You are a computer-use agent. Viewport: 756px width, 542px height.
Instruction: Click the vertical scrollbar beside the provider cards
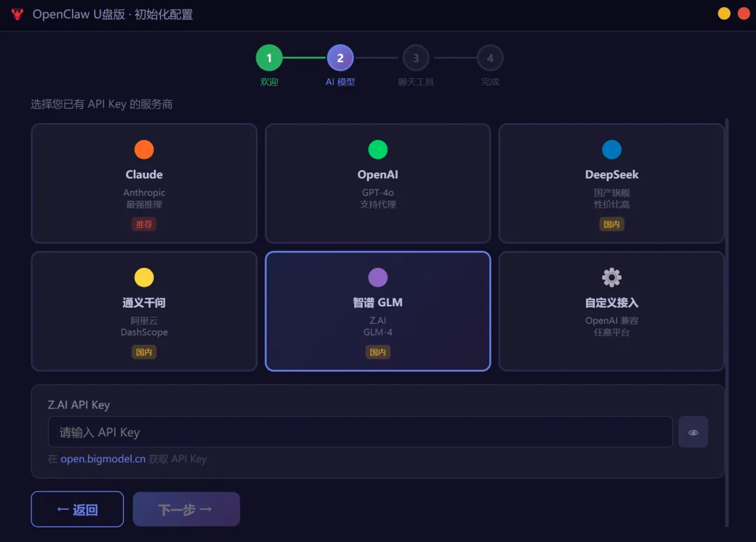[x=727, y=323]
